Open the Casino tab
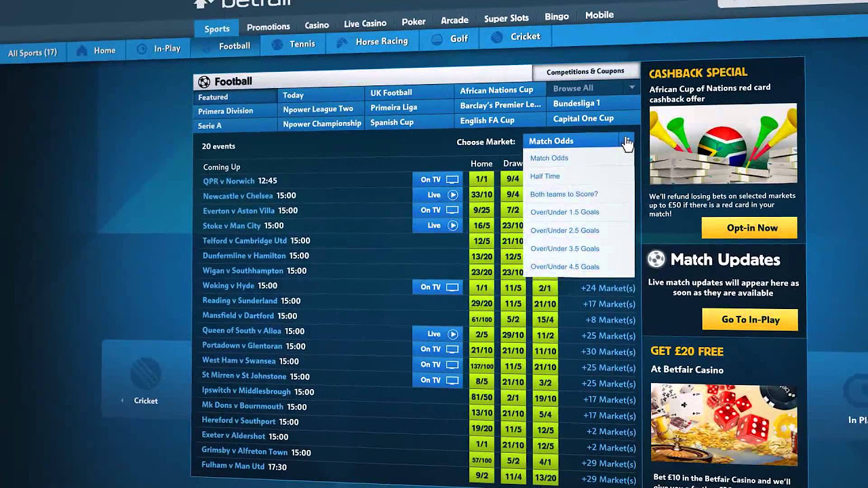 [317, 25]
